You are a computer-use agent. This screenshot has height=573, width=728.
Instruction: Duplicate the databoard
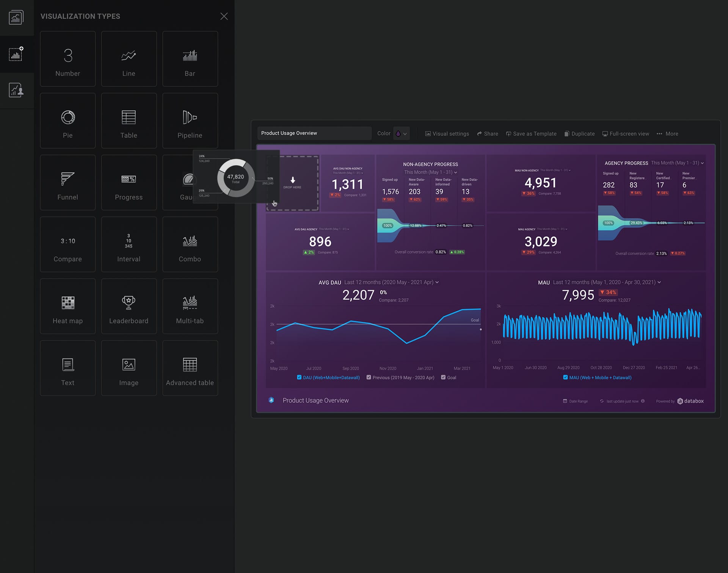pyautogui.click(x=579, y=134)
